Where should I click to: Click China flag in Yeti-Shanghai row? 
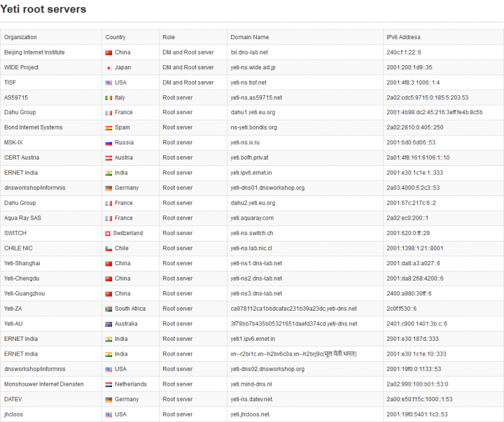point(108,264)
